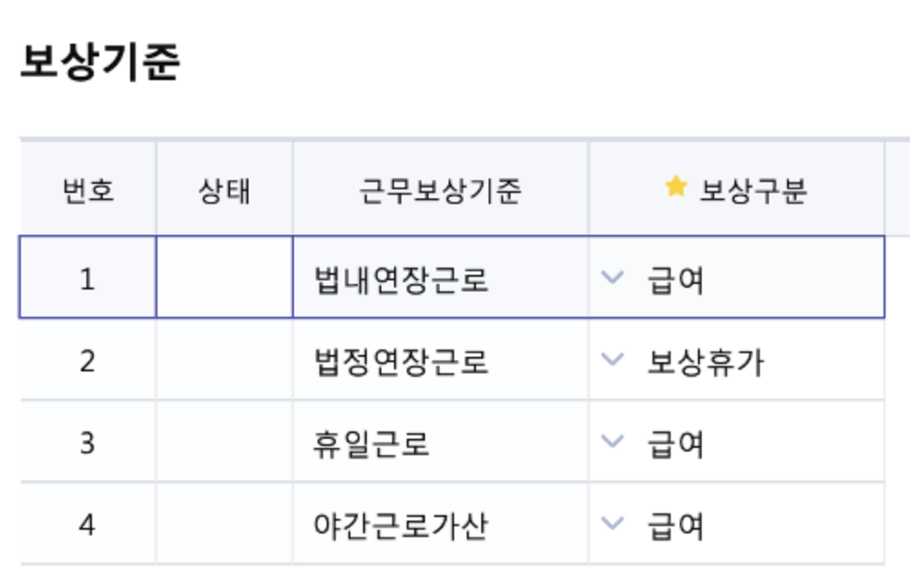Click the 번호 column header

[x=88, y=191]
